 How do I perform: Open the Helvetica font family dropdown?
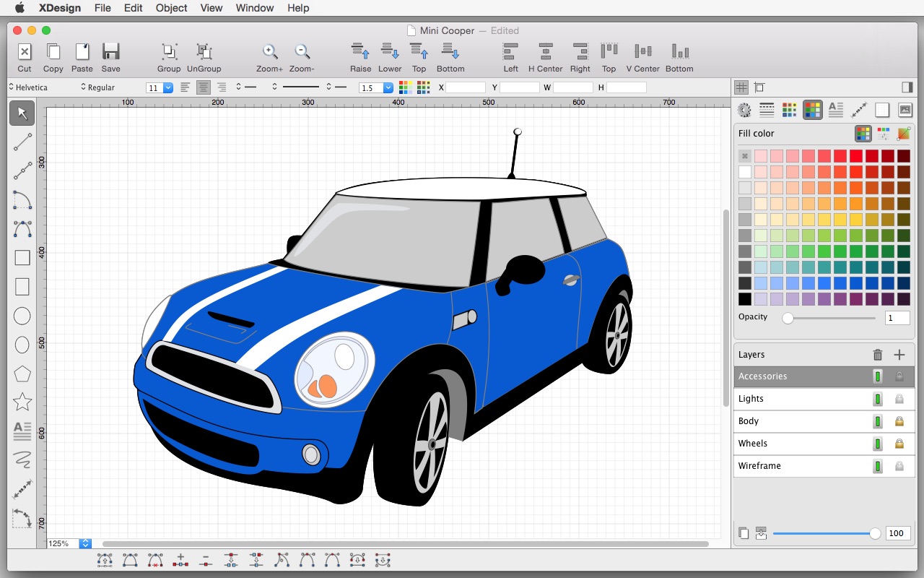coord(29,87)
